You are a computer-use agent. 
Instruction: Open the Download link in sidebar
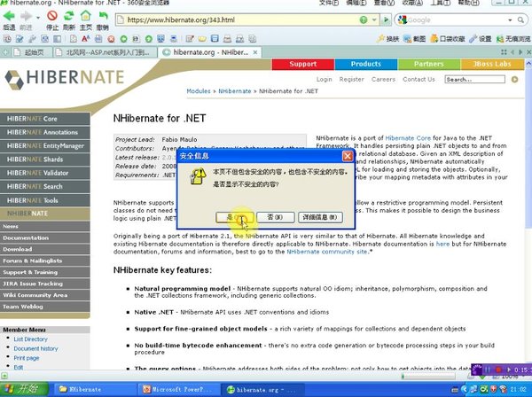click(x=18, y=249)
